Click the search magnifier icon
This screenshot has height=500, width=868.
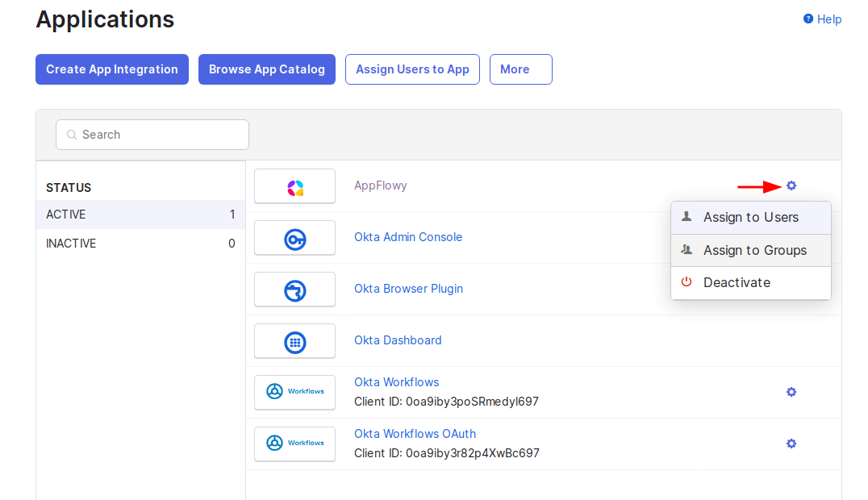[72, 135]
